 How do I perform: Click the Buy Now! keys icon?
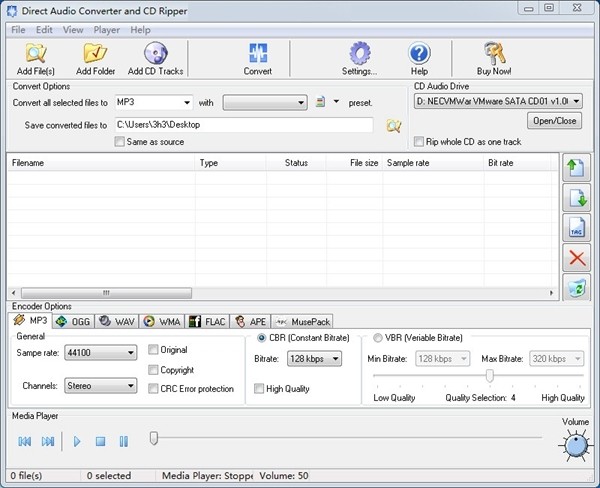coord(495,55)
